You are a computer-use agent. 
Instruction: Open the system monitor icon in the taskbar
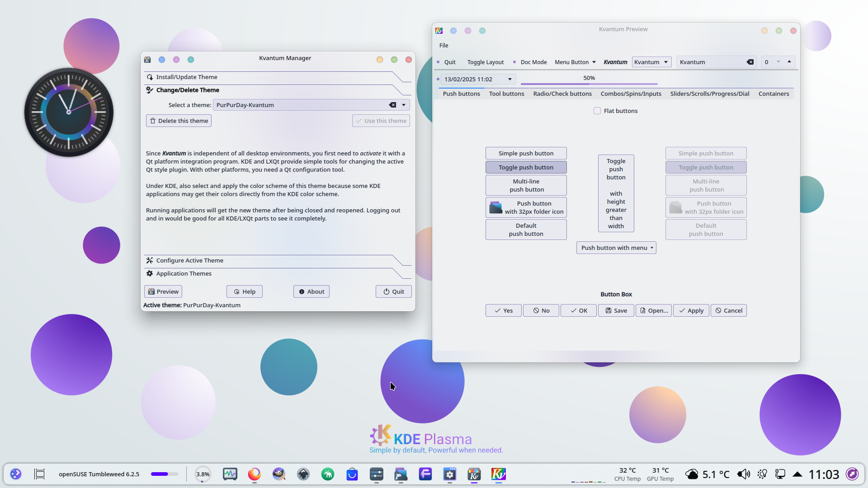[230, 474]
